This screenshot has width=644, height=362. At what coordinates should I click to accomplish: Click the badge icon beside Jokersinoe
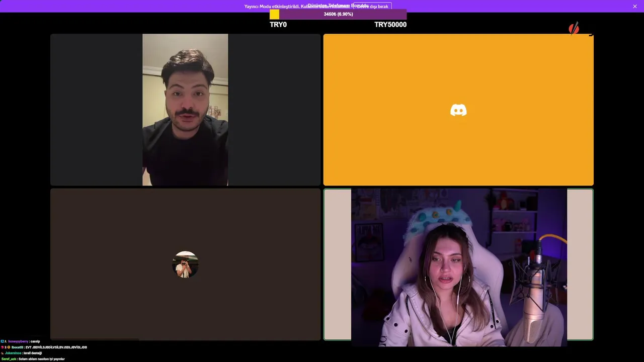click(x=3, y=353)
